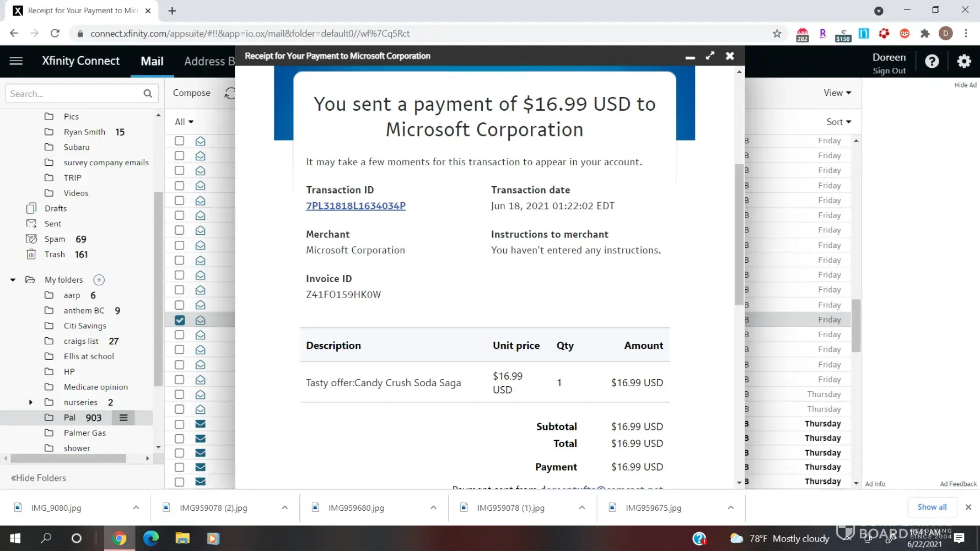This screenshot has width=980, height=551.
Task: Collapse the My folders tree
Action: click(x=13, y=280)
